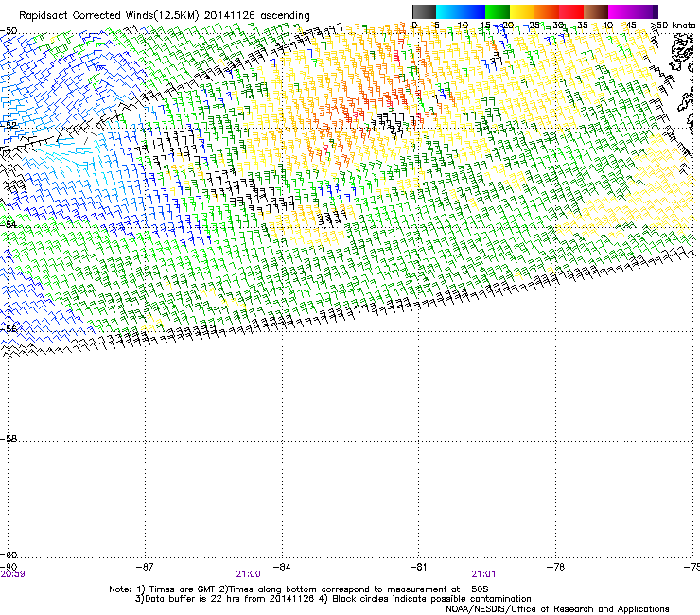Click the '-50' latitude label

[x=9, y=31]
